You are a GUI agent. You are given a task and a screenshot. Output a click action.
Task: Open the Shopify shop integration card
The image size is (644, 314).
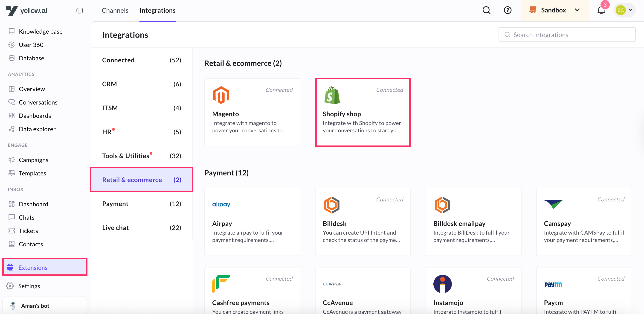(363, 112)
